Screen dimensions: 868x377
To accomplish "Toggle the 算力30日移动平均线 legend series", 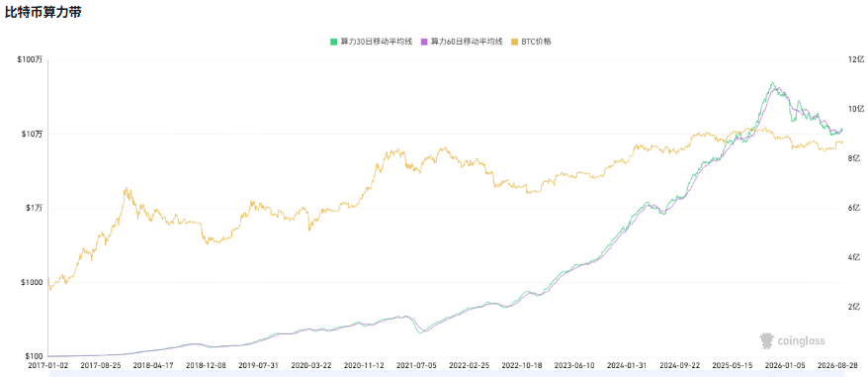I will coord(371,41).
